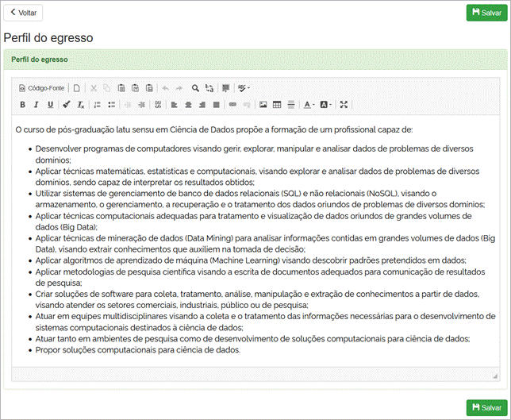Open the text color dropdown
The width and height of the screenshot is (511, 420).
point(309,105)
